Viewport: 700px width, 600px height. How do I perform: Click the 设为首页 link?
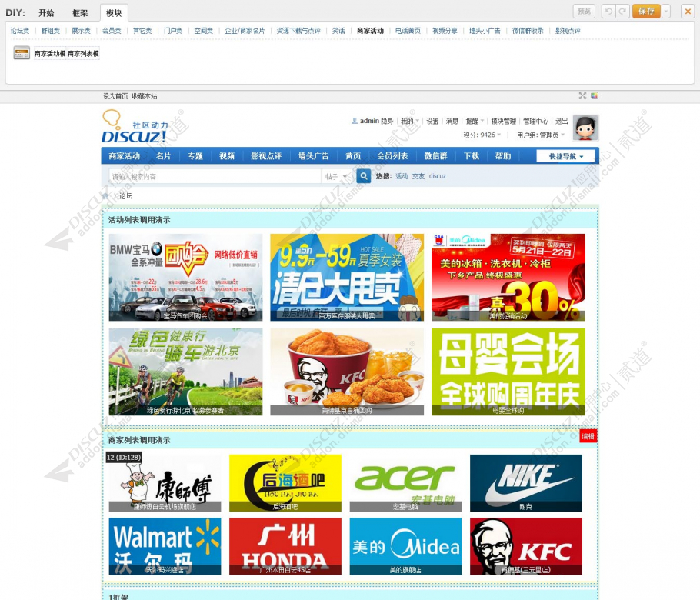click(115, 96)
